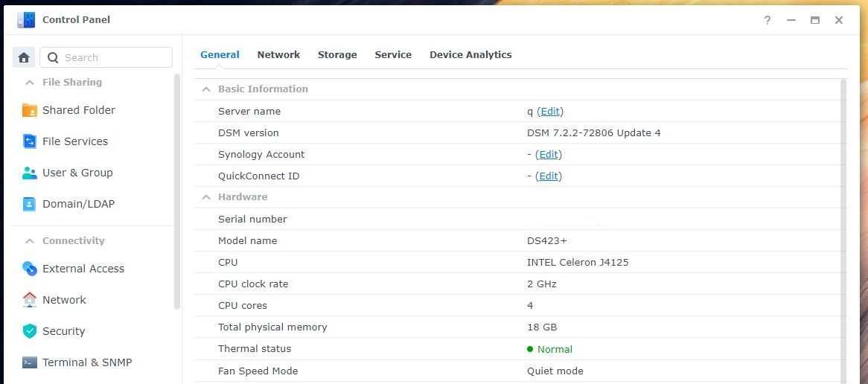Switch to the Service tab
Viewport: 868px width, 384px height.
pos(393,55)
